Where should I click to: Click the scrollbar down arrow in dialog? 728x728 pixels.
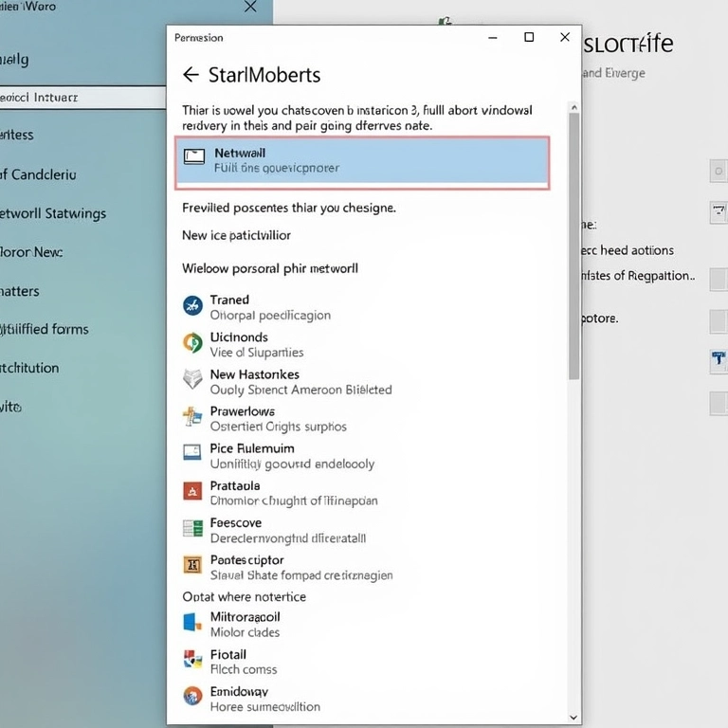point(573,718)
